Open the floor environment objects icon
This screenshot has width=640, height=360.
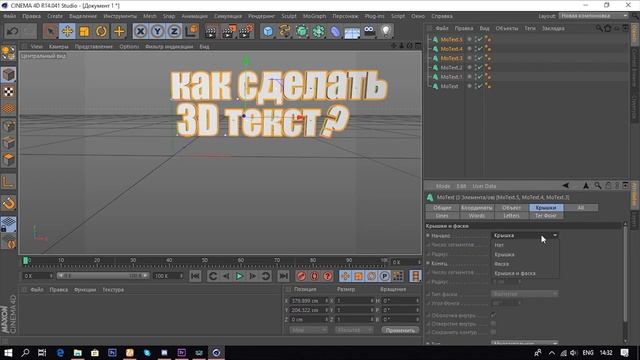tap(352, 31)
